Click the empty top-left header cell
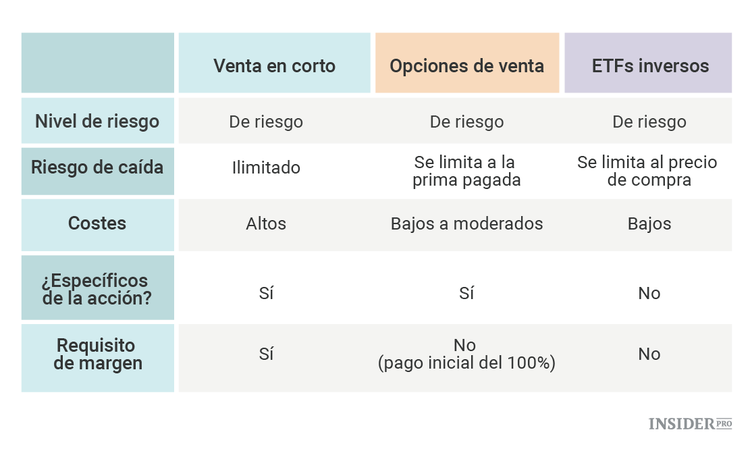Image resolution: width=750 pixels, height=451 pixels. pos(97,63)
